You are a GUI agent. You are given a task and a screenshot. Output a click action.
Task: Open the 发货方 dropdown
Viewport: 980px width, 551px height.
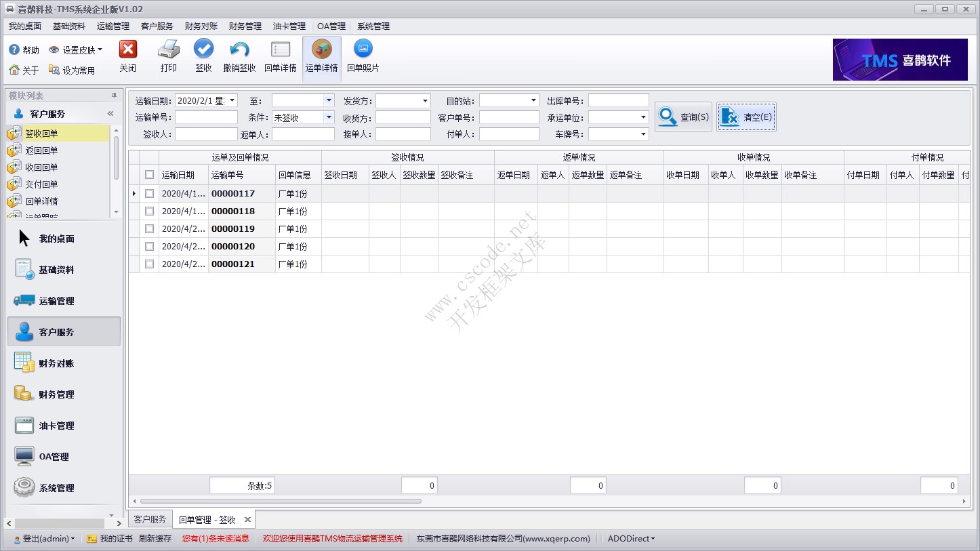(x=425, y=100)
